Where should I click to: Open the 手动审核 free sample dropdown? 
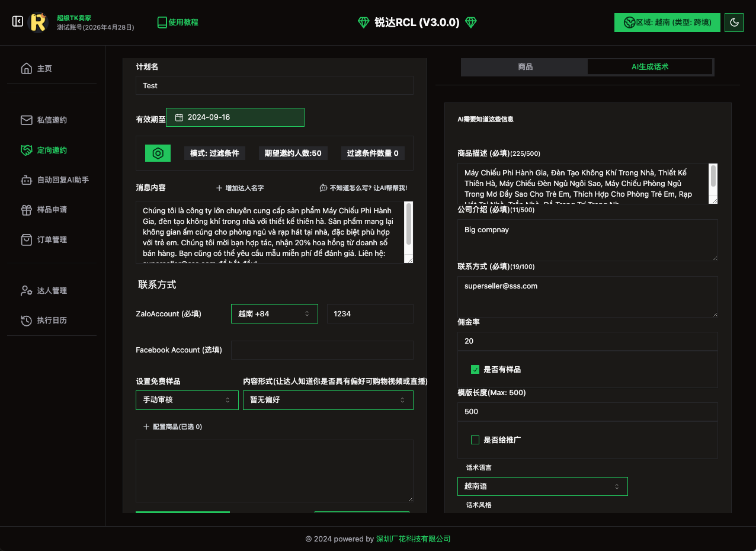187,400
